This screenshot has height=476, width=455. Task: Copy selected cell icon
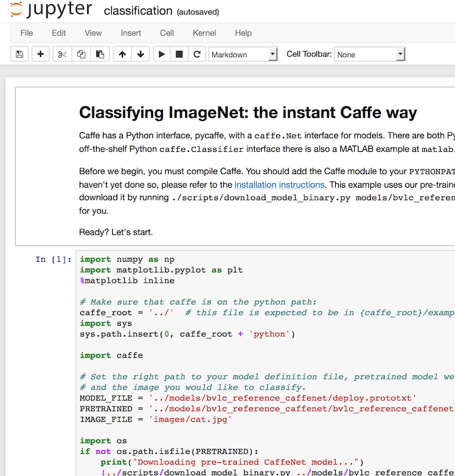pyautogui.click(x=81, y=55)
